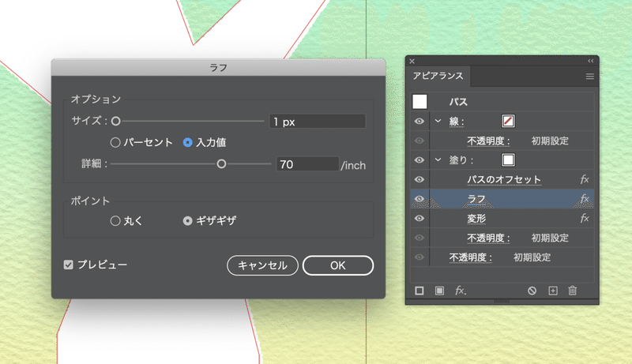The height and width of the screenshot is (364, 632).
Task: Click fx icon on ラフ row
Action: (585, 198)
